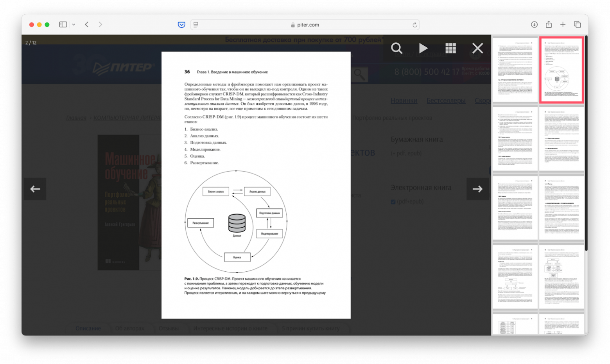Viewport: 610px width, 364px height.
Task: Click the "Моделирование" box in the diagram
Action: pyautogui.click(x=269, y=234)
